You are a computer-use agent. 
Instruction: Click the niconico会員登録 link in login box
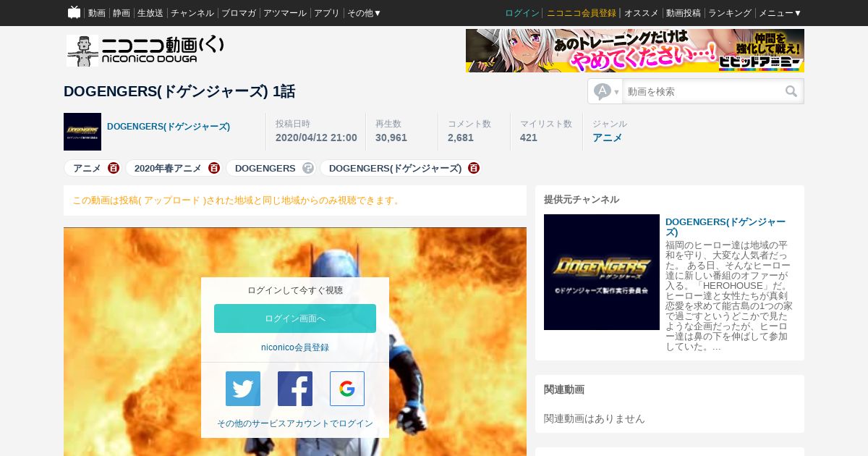(295, 347)
